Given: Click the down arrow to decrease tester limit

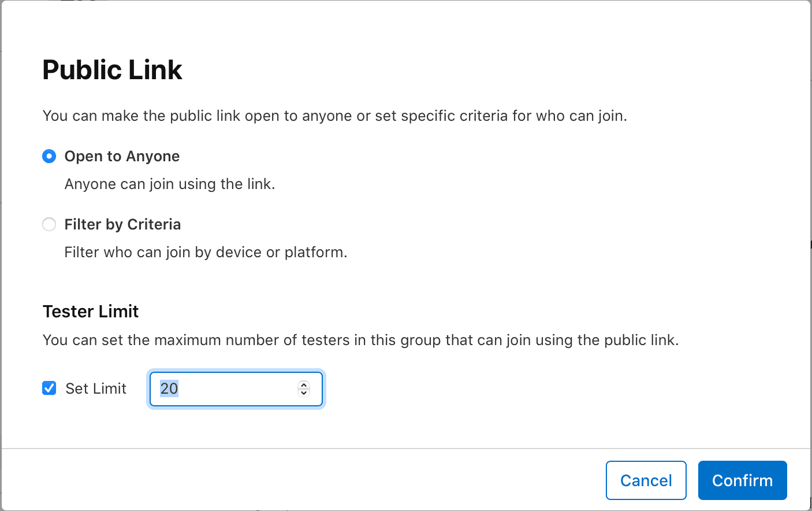Looking at the screenshot, I should point(303,393).
